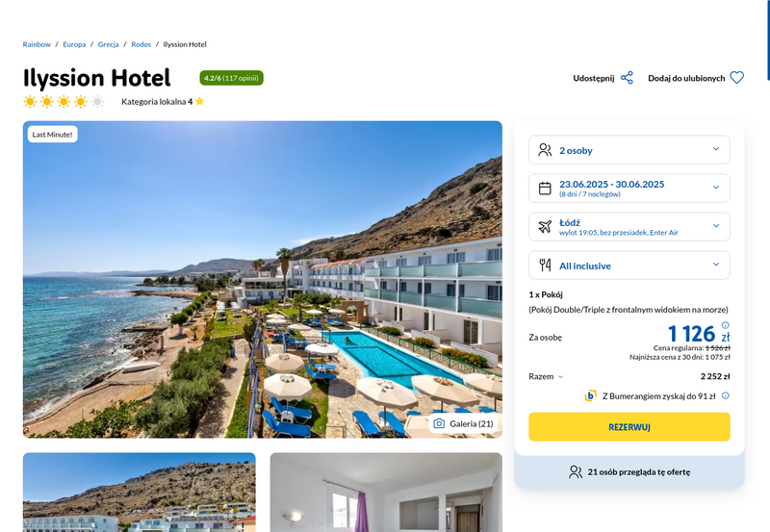Viewport: 770px width, 532px height.
Task: Open the 2 osoby guests dropdown
Action: 629,150
